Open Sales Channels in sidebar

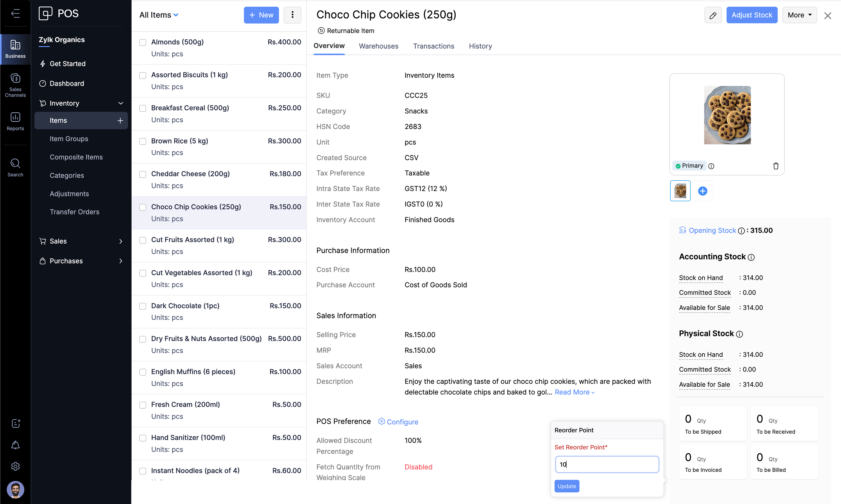[x=15, y=85]
